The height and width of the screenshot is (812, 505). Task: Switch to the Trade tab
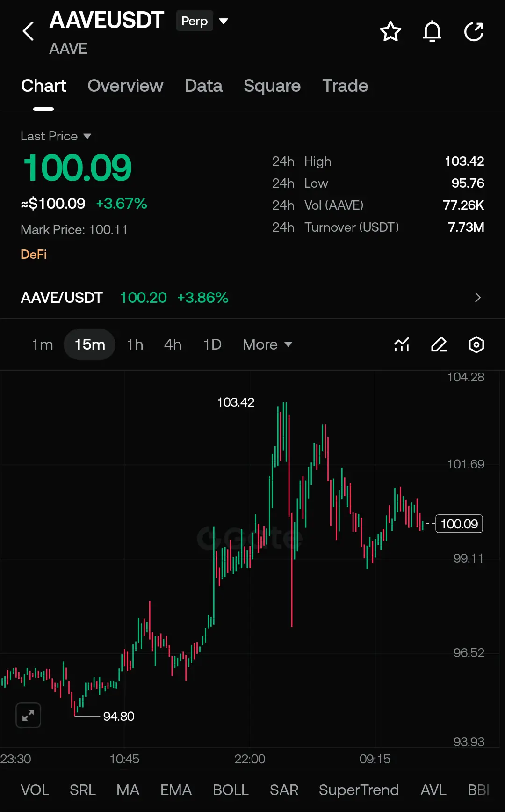coord(345,86)
